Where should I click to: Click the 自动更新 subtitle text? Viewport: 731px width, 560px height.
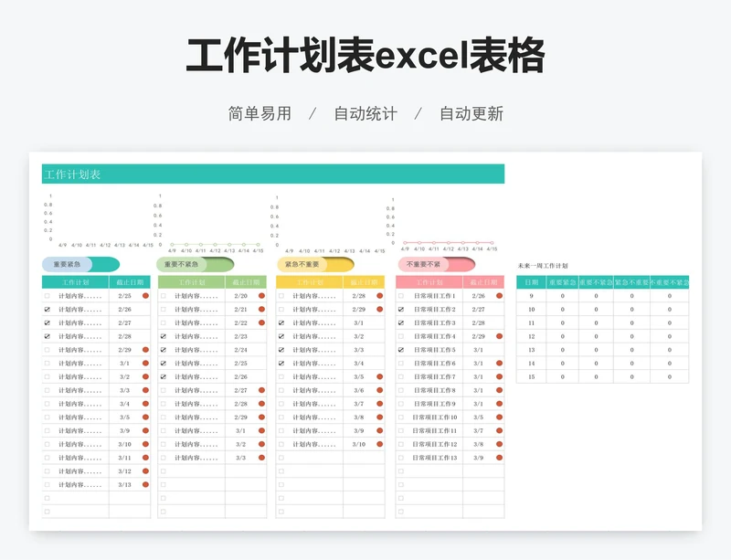(471, 114)
